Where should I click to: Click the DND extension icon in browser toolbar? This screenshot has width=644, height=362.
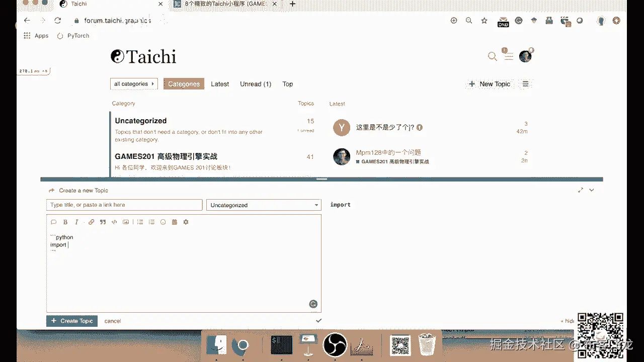[503, 21]
